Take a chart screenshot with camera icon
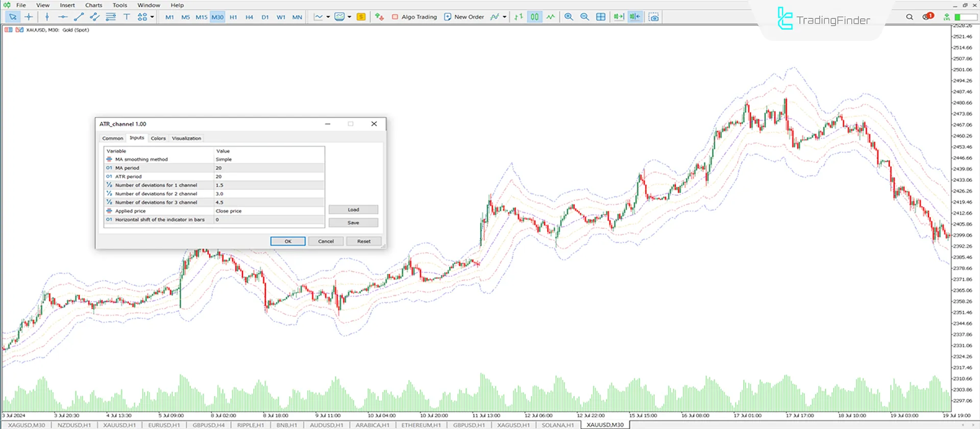Viewport: 980px width, 429px height. pos(654,17)
